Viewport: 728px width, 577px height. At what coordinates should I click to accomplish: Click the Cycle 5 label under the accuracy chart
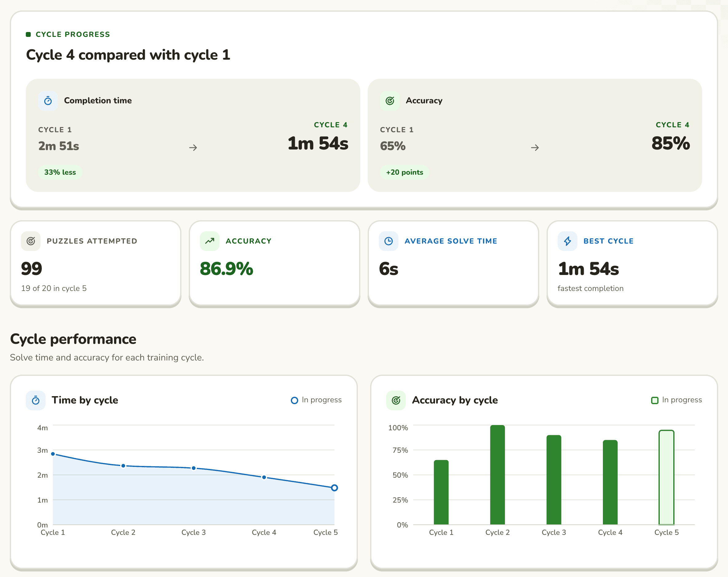point(667,532)
